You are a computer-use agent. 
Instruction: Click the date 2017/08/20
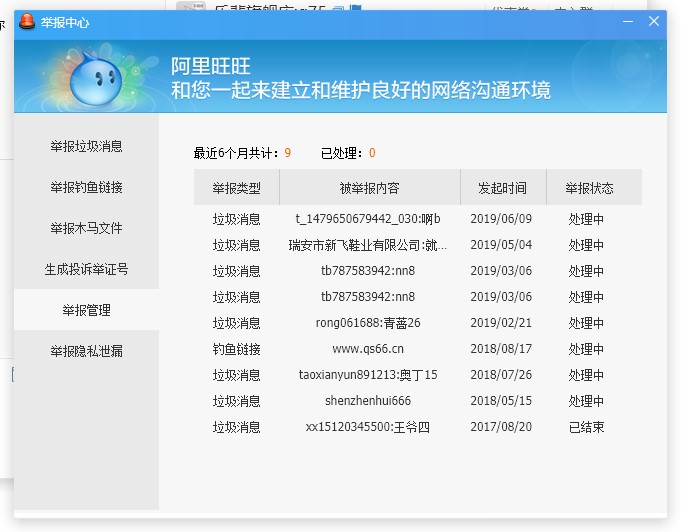tap(501, 426)
